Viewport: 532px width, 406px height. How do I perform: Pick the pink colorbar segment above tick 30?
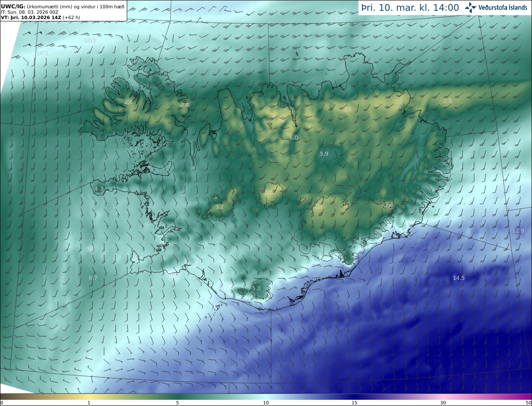(x=443, y=396)
